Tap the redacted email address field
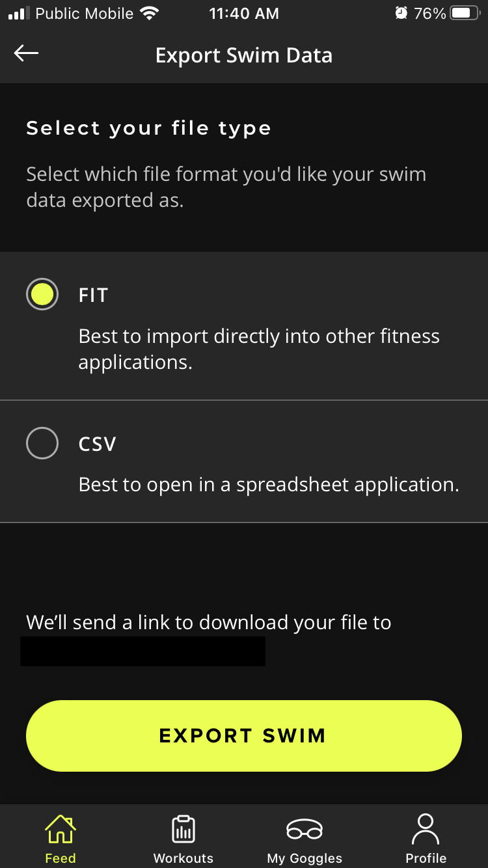488x868 pixels. 142,651
